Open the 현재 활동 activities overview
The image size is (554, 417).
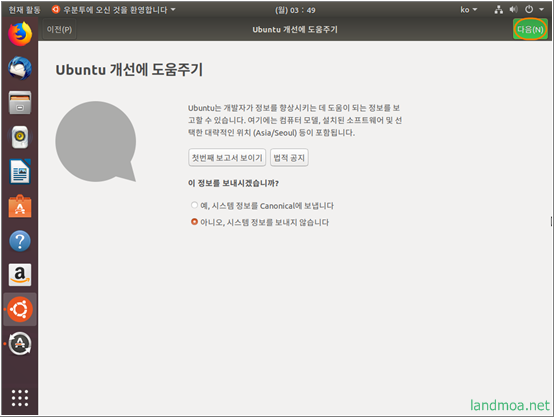pyautogui.click(x=24, y=10)
